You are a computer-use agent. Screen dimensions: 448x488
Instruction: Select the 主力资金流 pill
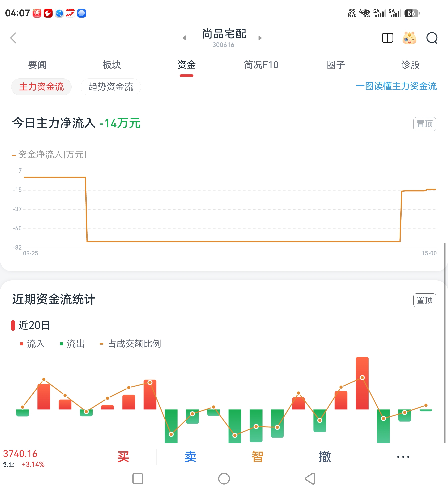click(x=41, y=87)
